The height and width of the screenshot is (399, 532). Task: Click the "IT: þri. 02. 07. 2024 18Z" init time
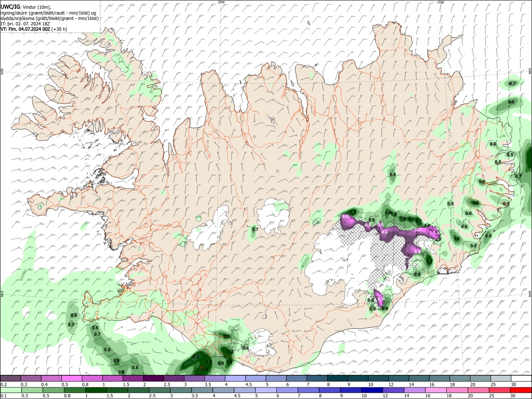pos(25,24)
